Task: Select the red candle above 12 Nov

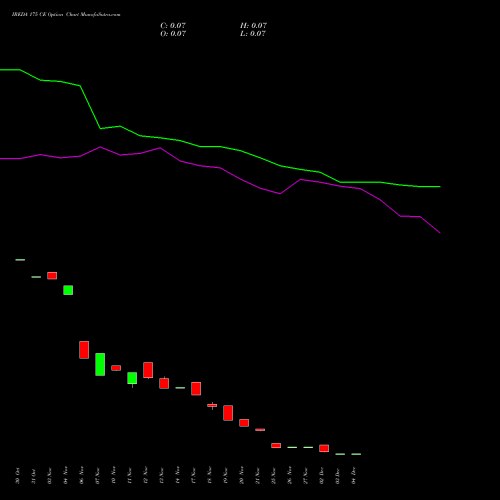Action: [x=148, y=370]
